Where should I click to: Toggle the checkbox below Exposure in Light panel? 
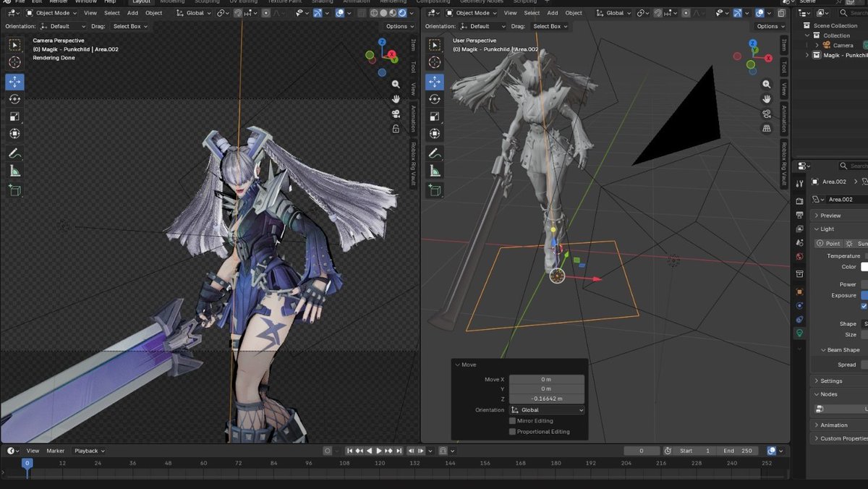(x=864, y=306)
